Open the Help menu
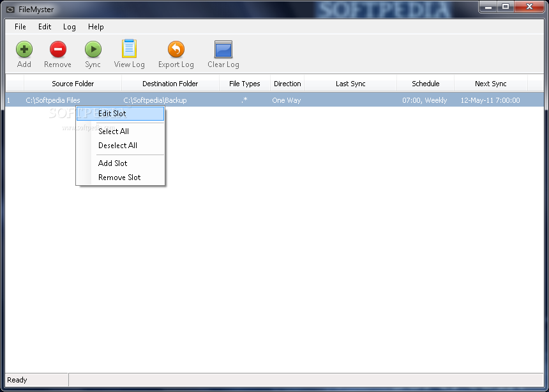This screenshot has height=392, width=549. coord(96,27)
